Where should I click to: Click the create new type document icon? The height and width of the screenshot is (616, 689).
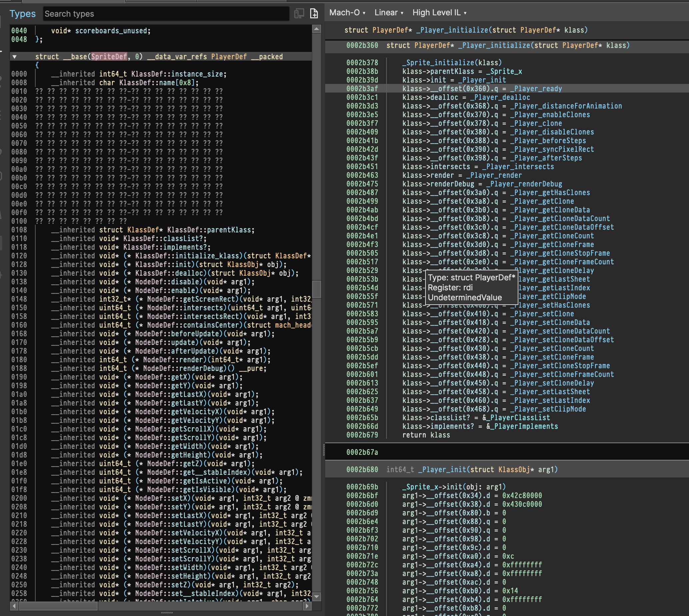point(314,14)
